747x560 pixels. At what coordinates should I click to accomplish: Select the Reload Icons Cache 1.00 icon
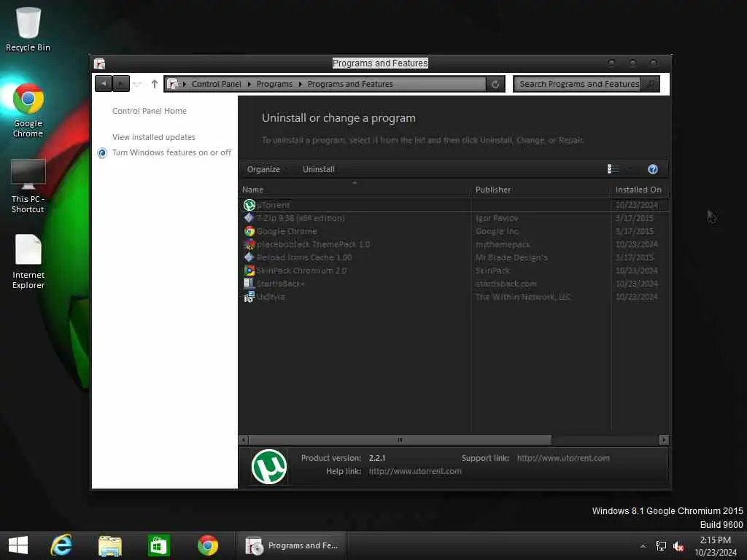[249, 257]
